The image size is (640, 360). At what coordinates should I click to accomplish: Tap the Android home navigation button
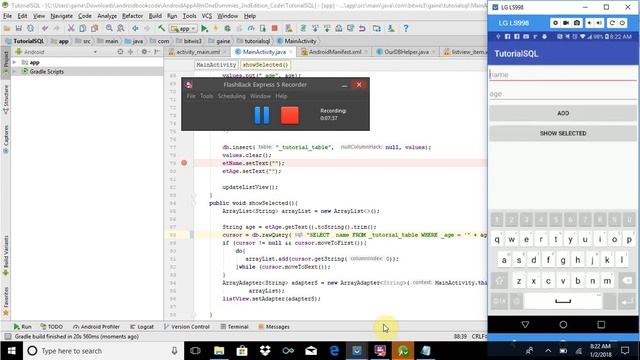click(563, 324)
